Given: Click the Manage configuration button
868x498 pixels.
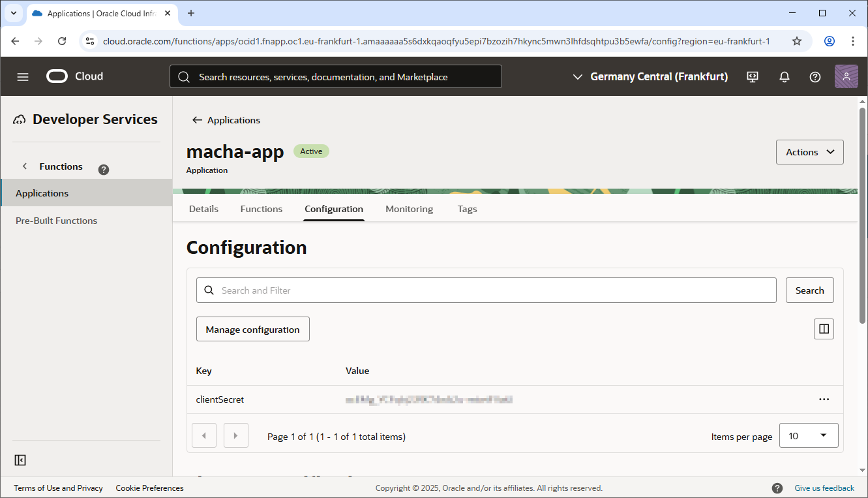Looking at the screenshot, I should (x=252, y=330).
